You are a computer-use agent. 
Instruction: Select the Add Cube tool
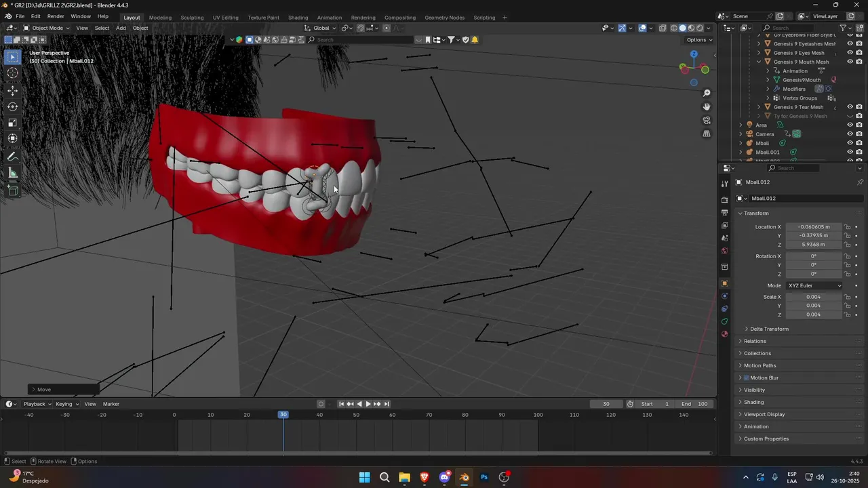click(x=13, y=191)
